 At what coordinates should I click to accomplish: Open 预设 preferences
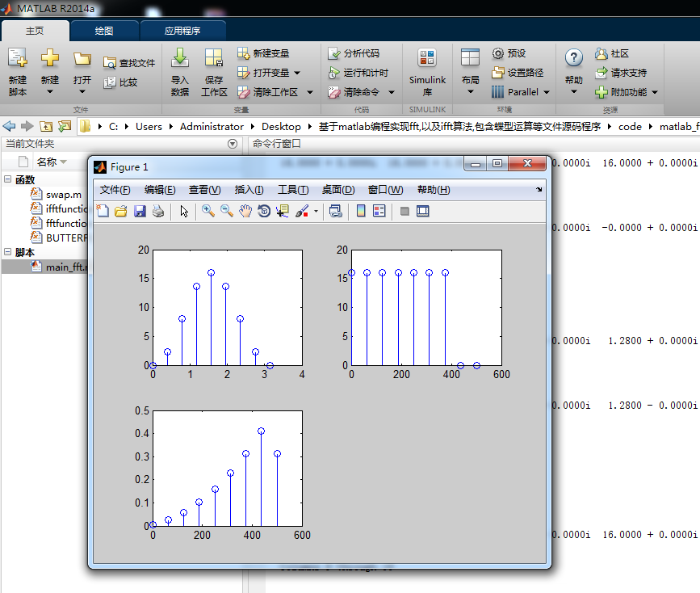click(509, 53)
